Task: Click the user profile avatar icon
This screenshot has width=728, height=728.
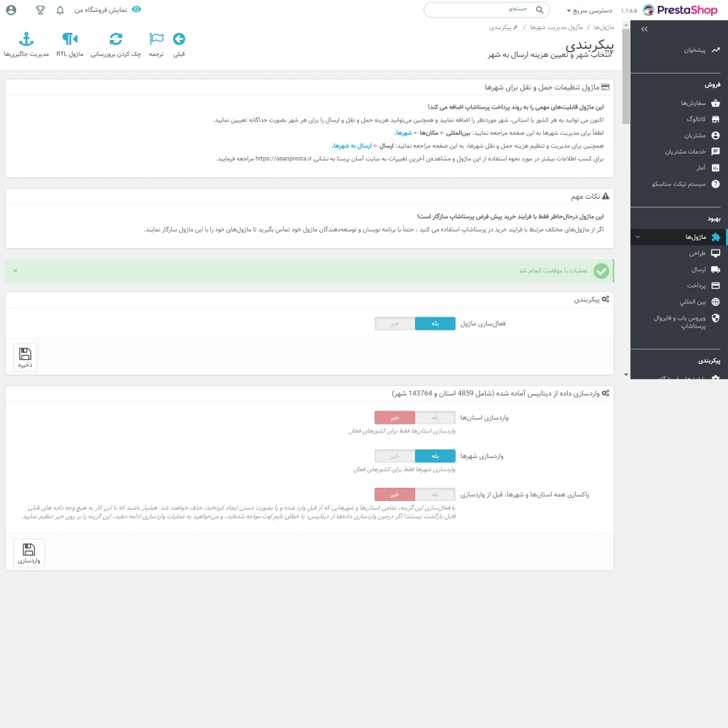Action: [11, 9]
